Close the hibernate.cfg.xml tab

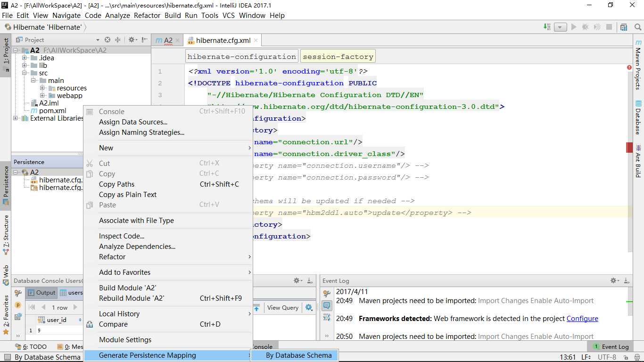click(256, 41)
